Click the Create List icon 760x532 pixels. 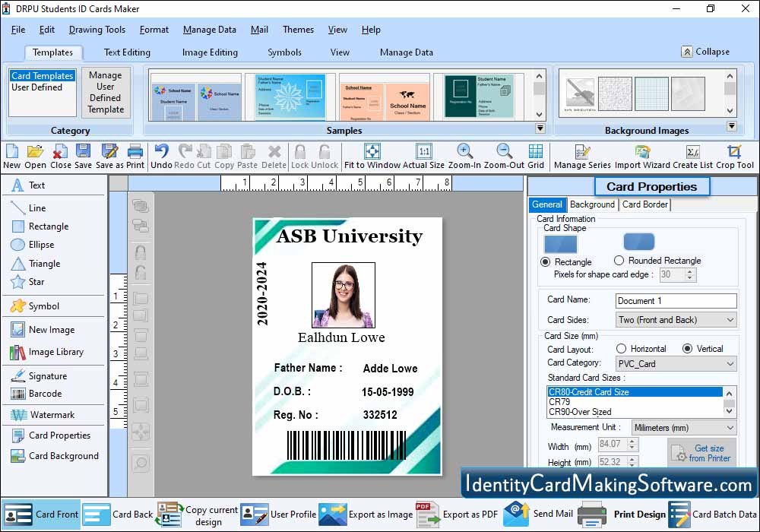pos(692,152)
